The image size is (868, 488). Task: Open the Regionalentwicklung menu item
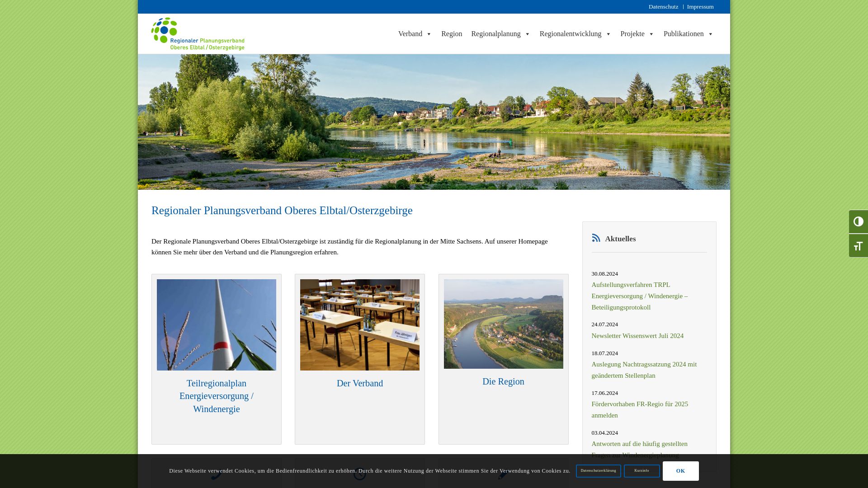tap(571, 34)
